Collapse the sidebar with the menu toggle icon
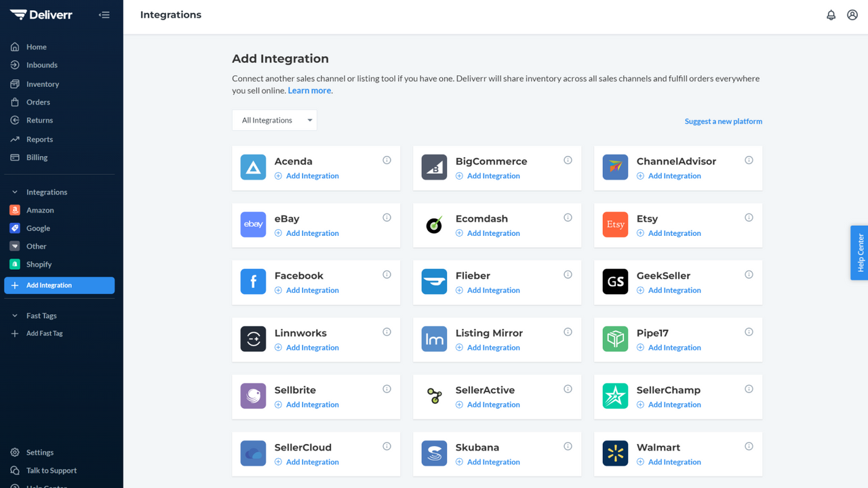868x488 pixels. click(x=104, y=15)
